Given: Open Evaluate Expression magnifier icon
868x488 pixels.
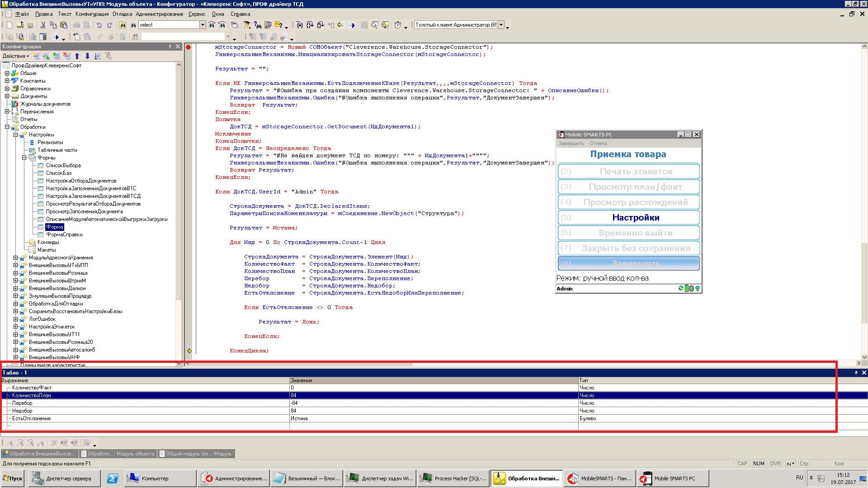Looking at the screenshot, I should (x=375, y=25).
